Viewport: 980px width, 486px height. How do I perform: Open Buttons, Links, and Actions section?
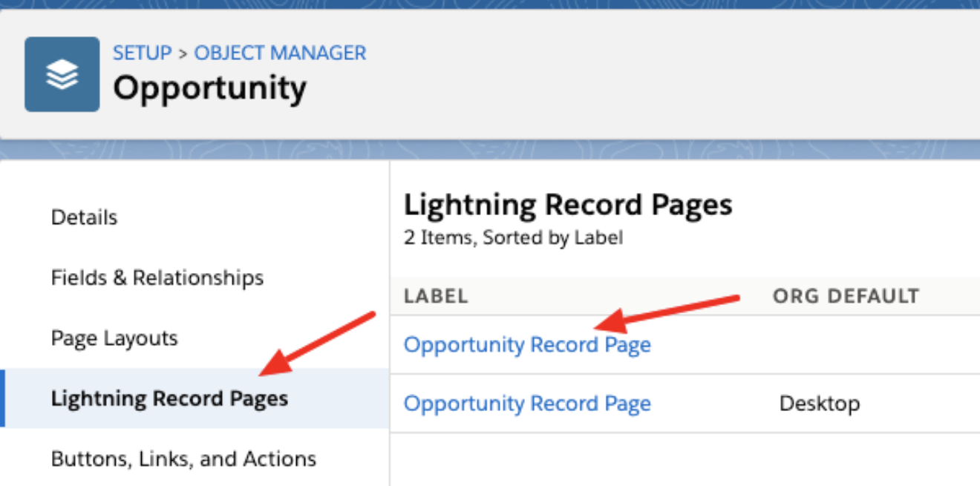[x=183, y=459]
